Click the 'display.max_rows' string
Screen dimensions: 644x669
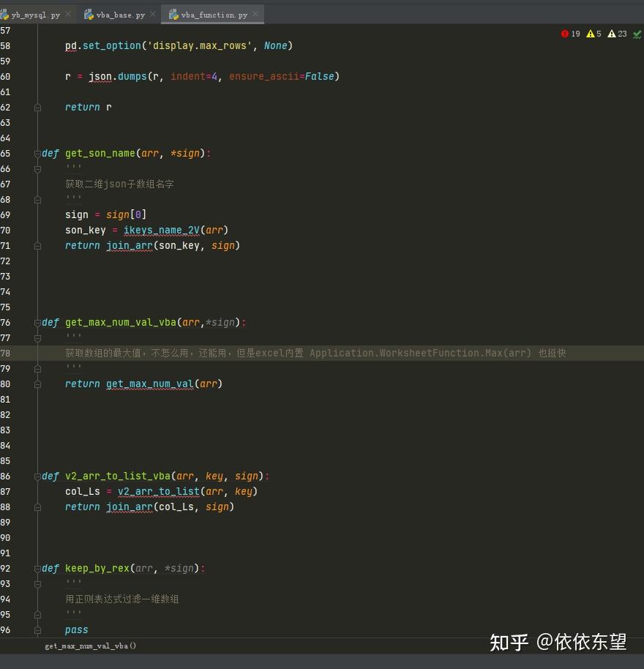point(200,45)
